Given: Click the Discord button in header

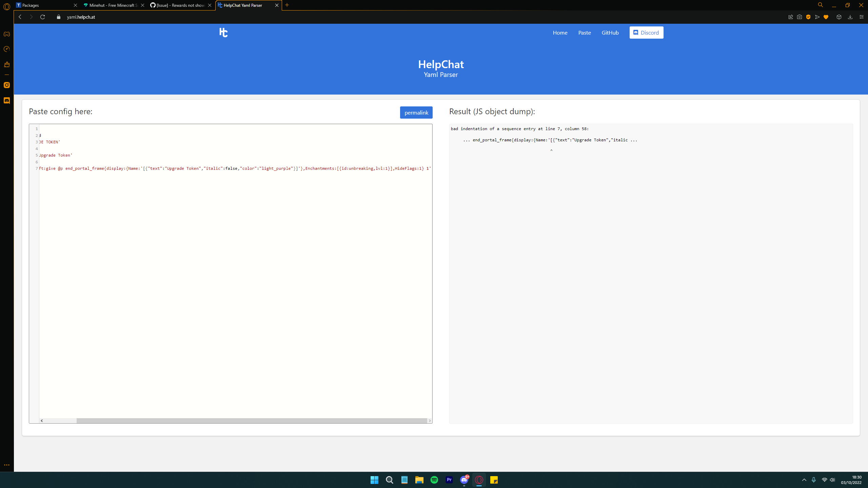Looking at the screenshot, I should coord(646,33).
